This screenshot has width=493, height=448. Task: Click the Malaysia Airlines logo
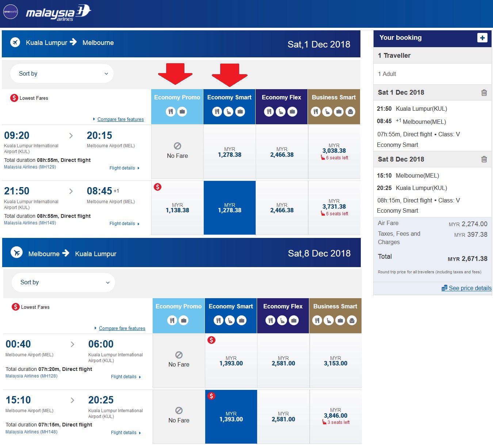[58, 13]
